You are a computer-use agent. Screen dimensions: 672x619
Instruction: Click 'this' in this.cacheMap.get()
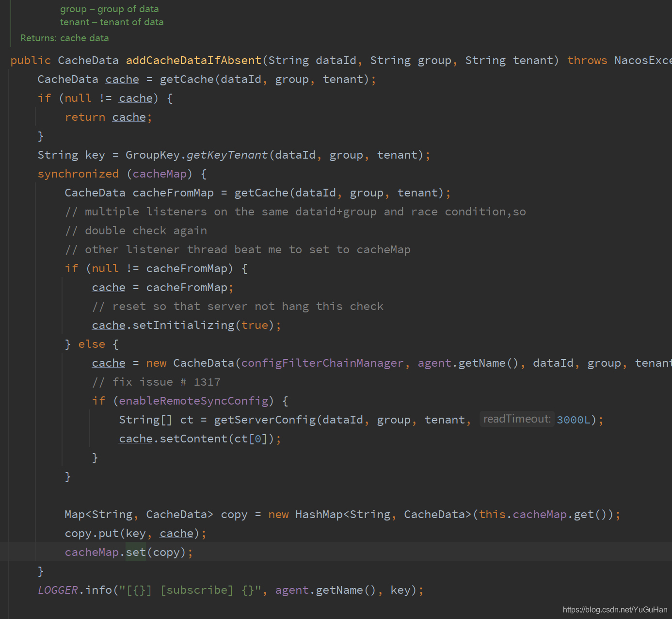(x=492, y=514)
